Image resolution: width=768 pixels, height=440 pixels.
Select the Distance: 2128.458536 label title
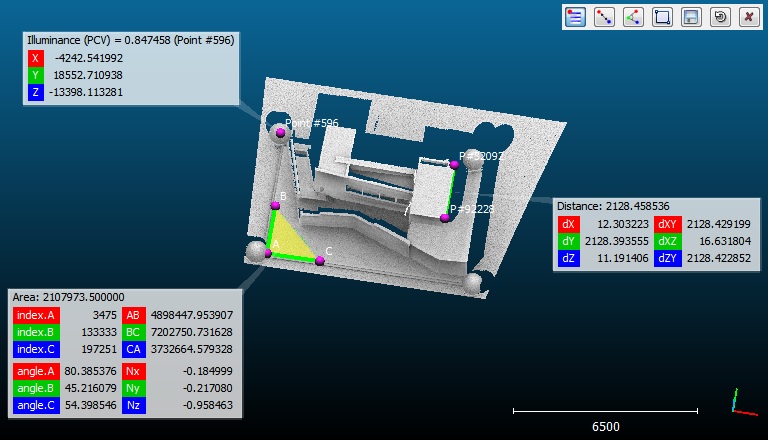(x=613, y=206)
